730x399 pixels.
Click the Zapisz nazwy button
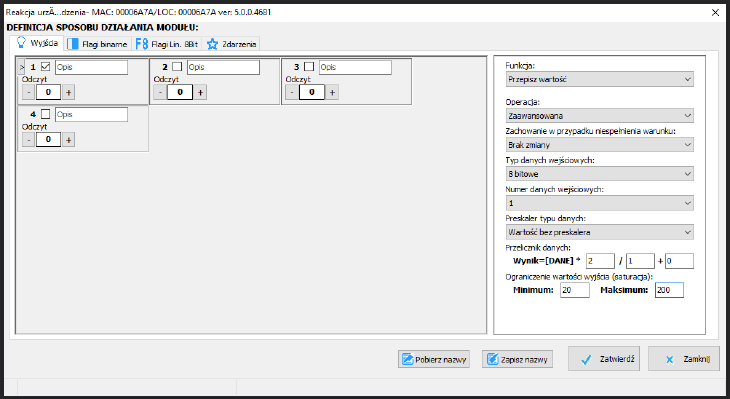pos(517,359)
